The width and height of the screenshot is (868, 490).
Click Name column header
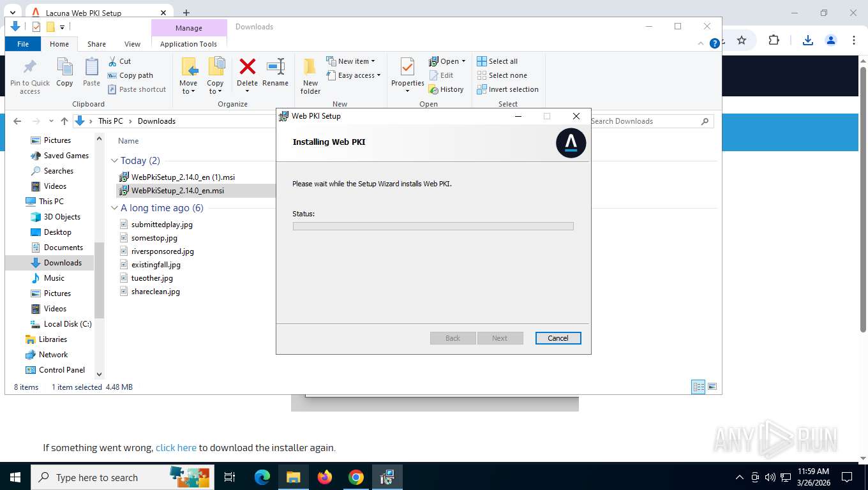[x=128, y=141]
